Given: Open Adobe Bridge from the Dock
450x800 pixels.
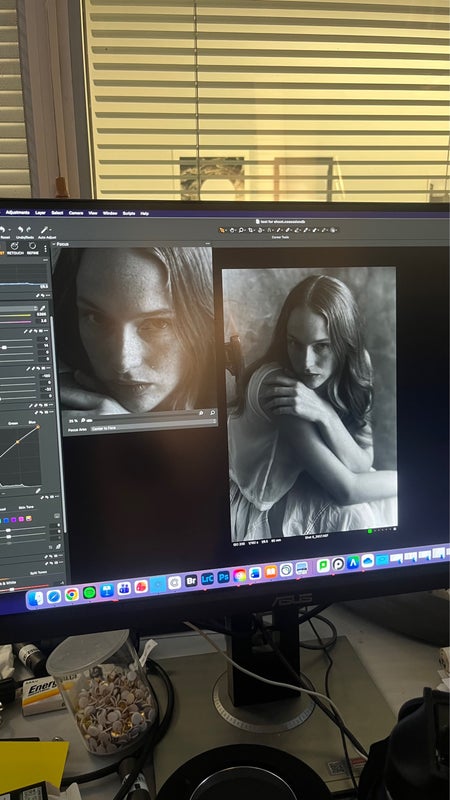Looking at the screenshot, I should tap(191, 581).
